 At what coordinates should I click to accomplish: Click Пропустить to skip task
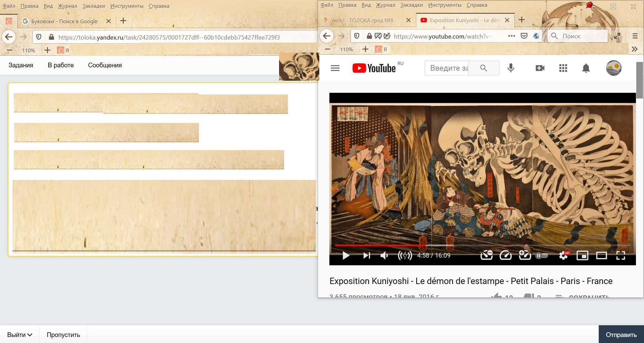pos(63,335)
